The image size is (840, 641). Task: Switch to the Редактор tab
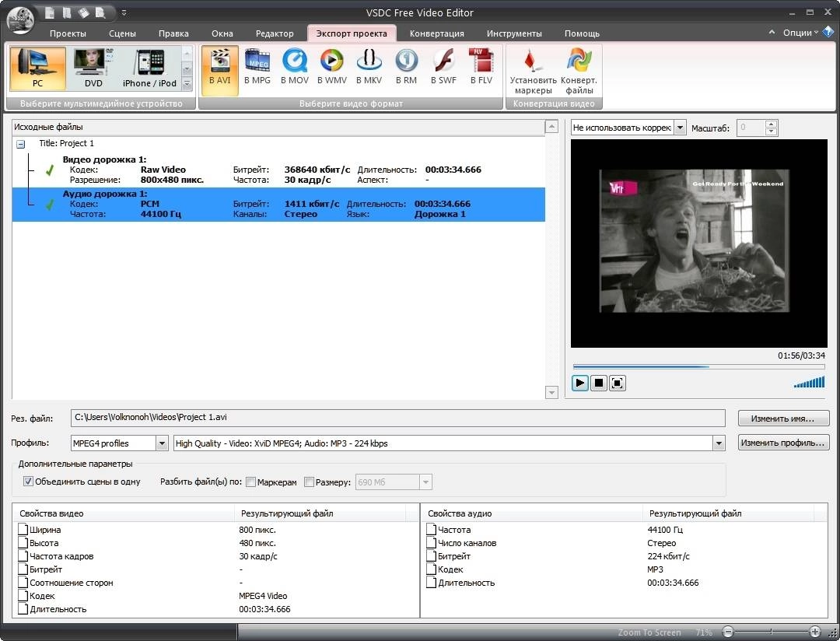click(x=275, y=33)
